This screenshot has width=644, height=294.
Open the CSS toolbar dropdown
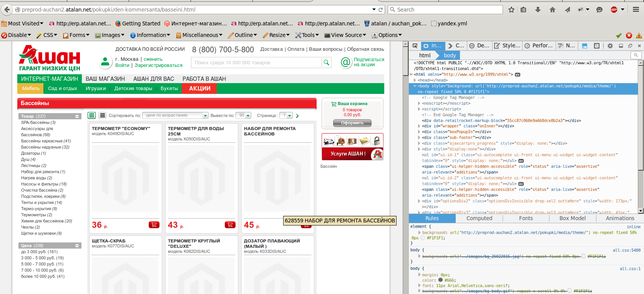pos(46,35)
